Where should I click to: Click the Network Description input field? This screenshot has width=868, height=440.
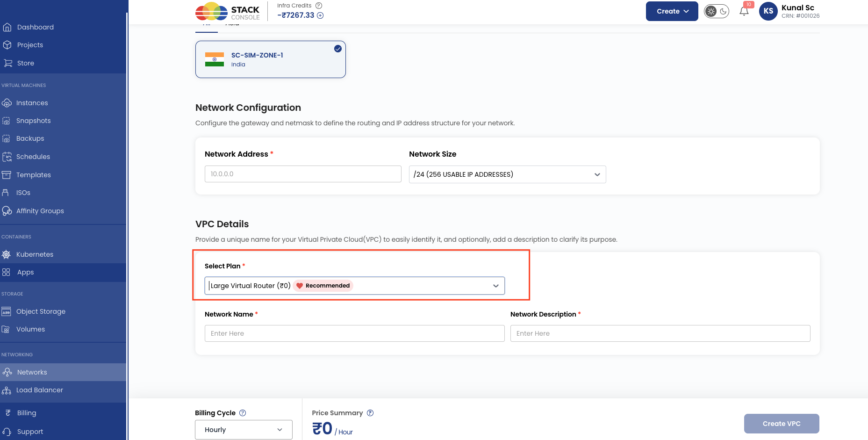660,333
